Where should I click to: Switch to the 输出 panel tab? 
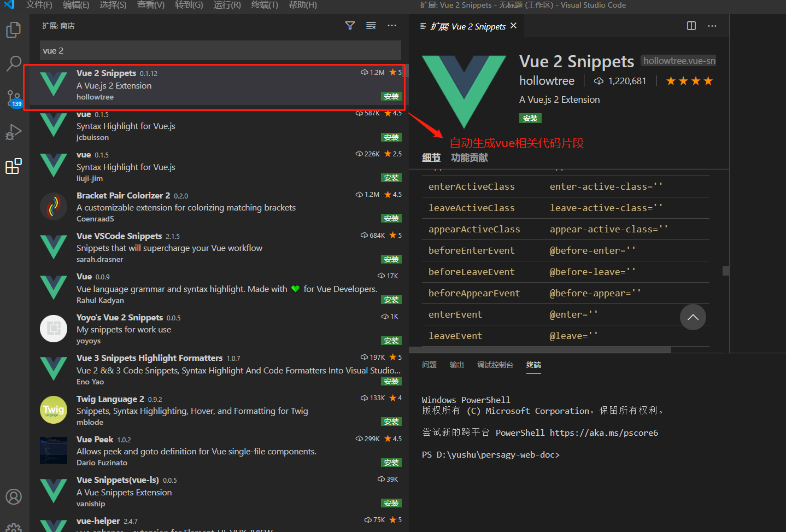[x=456, y=365]
